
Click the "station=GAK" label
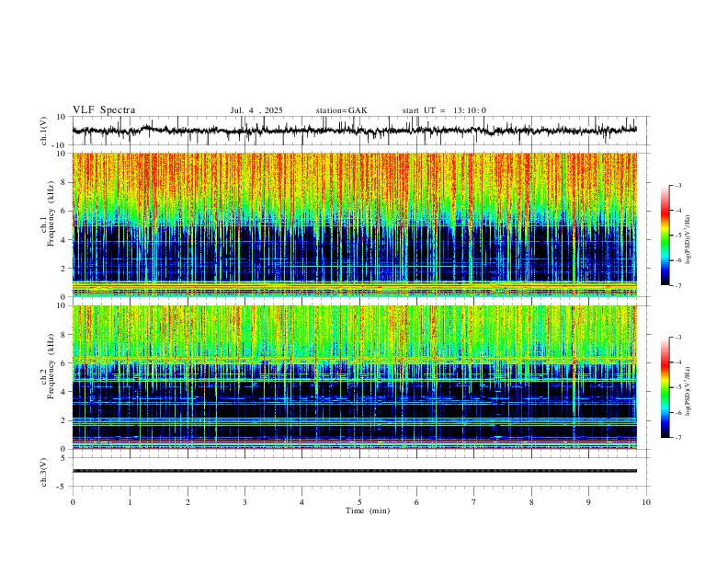pyautogui.click(x=341, y=110)
